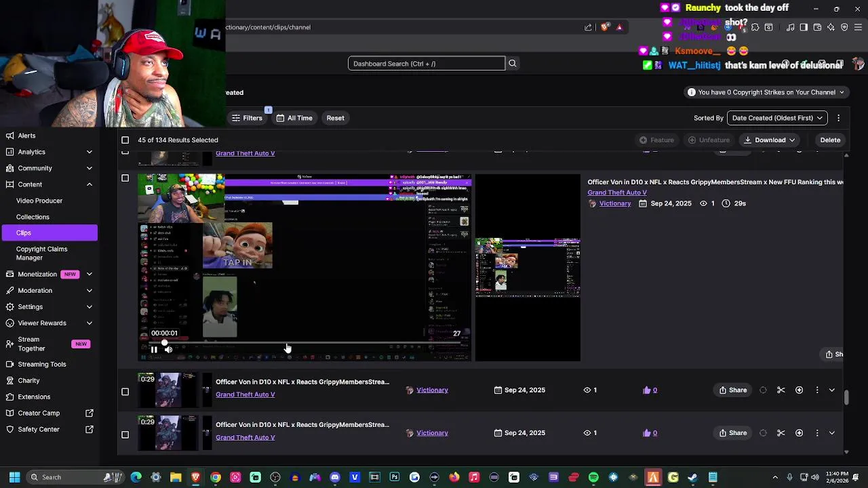Open the Sorted By Date Created dropdown
Viewport: 868px width, 488px height.
tap(777, 118)
